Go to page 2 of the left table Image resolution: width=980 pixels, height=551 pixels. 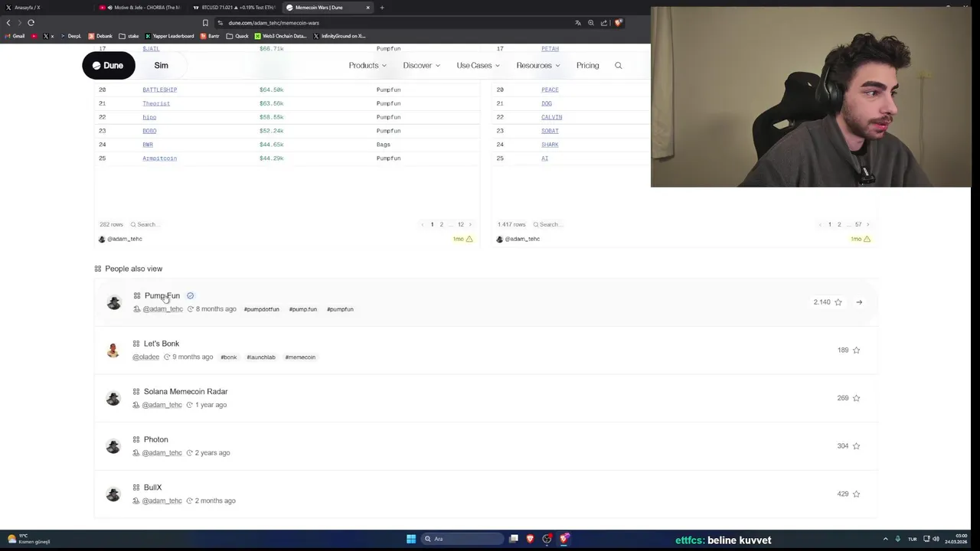click(442, 225)
